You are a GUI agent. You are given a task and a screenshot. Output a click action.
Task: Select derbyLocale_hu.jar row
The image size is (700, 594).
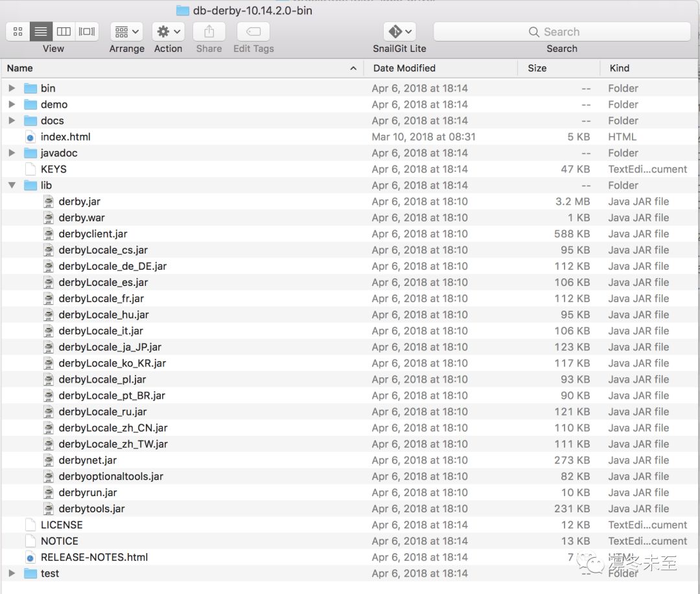point(349,315)
